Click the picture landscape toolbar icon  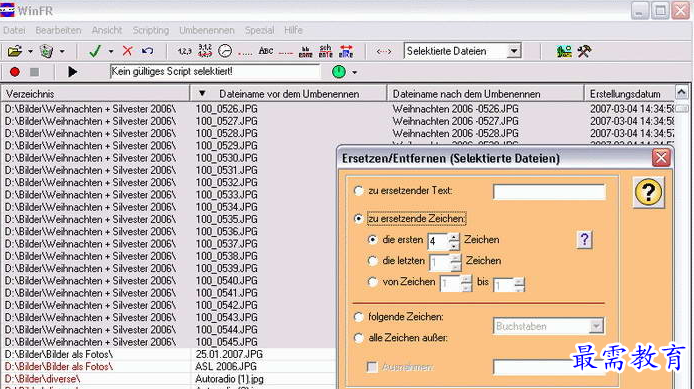564,51
